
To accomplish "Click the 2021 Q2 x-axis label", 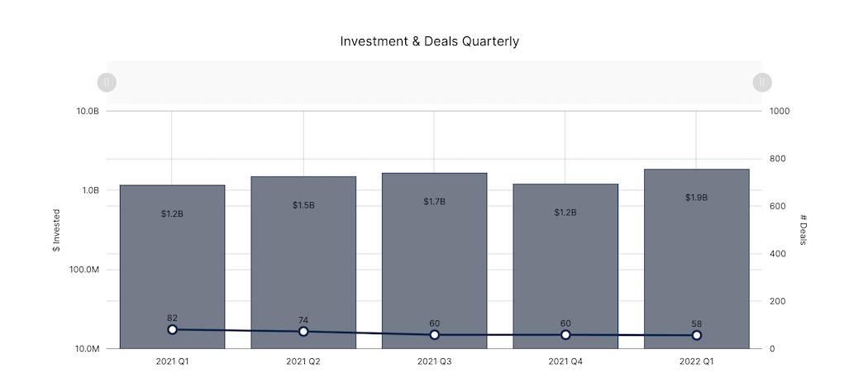I will point(303,361).
